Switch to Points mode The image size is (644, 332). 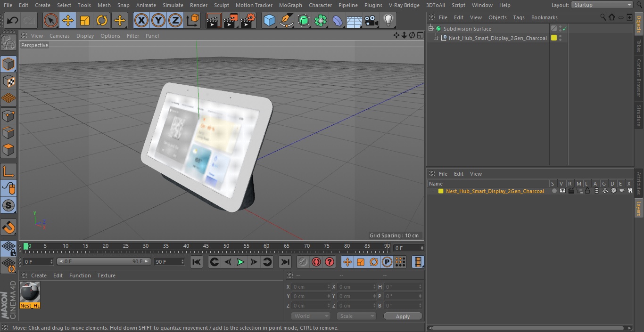[8, 116]
